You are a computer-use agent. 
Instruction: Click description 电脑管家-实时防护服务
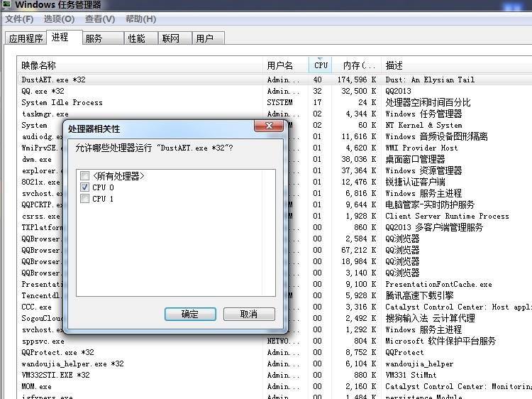(430, 204)
